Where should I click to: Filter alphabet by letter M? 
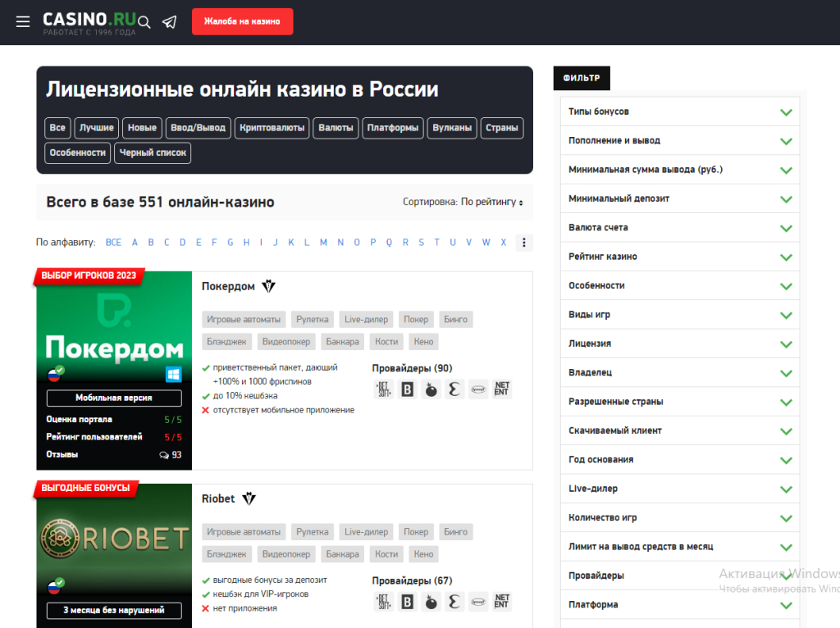323,243
